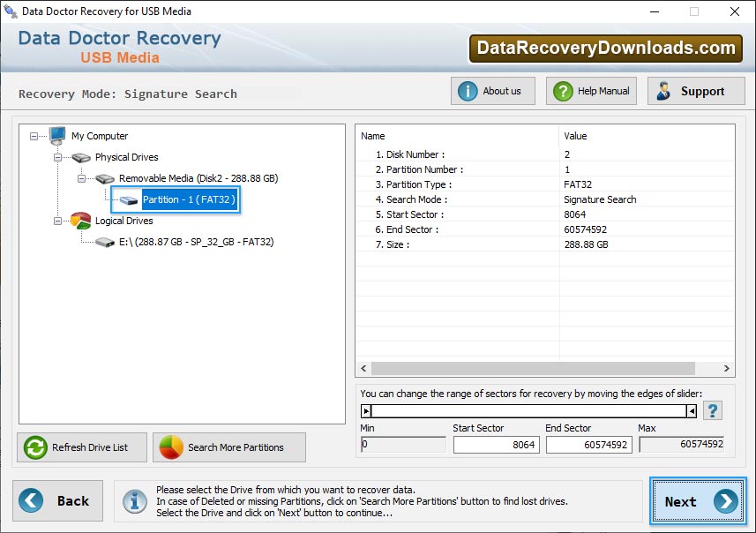Click the FAT32 value cell
Screen dimensions: 756x533
(578, 184)
